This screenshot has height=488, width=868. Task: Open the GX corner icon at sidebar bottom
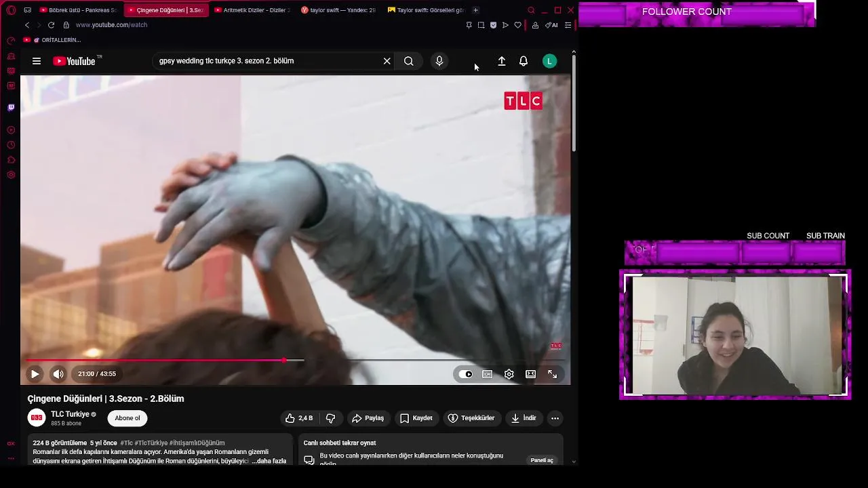pyautogui.click(x=11, y=443)
